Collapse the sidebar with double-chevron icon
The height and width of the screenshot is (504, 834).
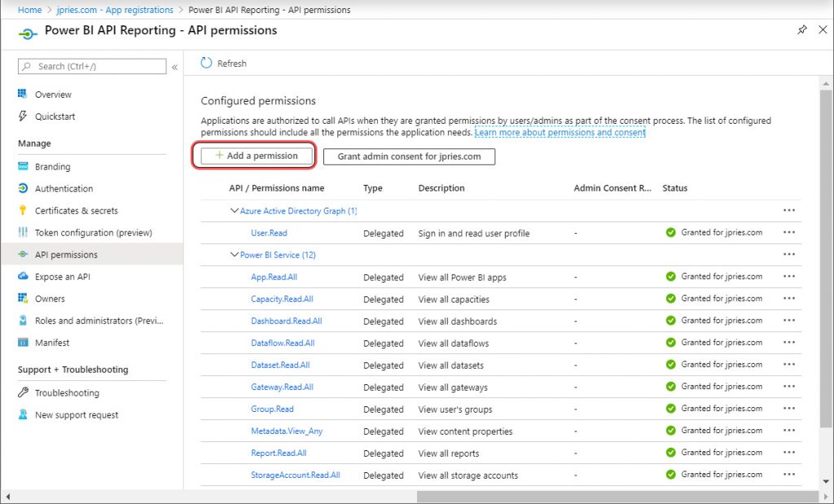tap(174, 67)
